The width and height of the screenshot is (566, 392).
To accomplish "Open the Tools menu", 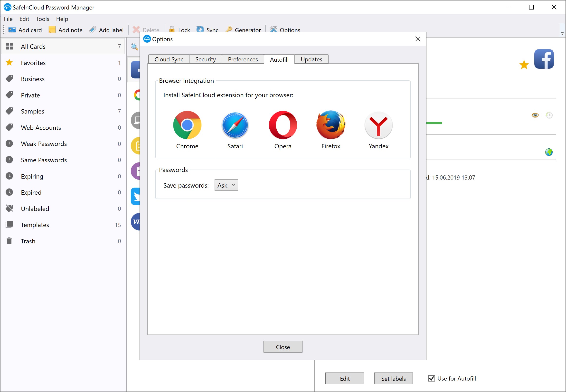I will pyautogui.click(x=42, y=19).
